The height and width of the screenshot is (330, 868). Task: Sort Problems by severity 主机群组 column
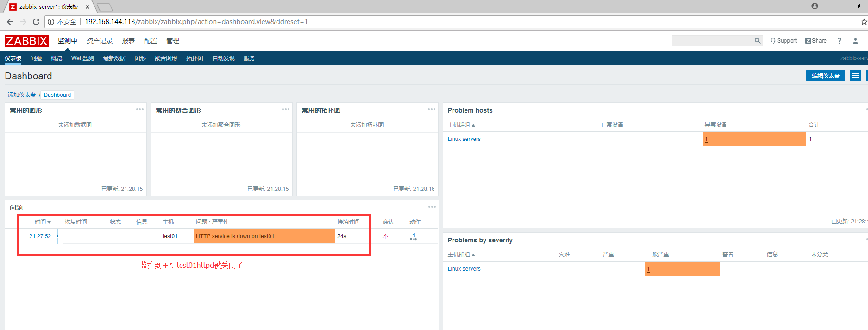click(461, 254)
